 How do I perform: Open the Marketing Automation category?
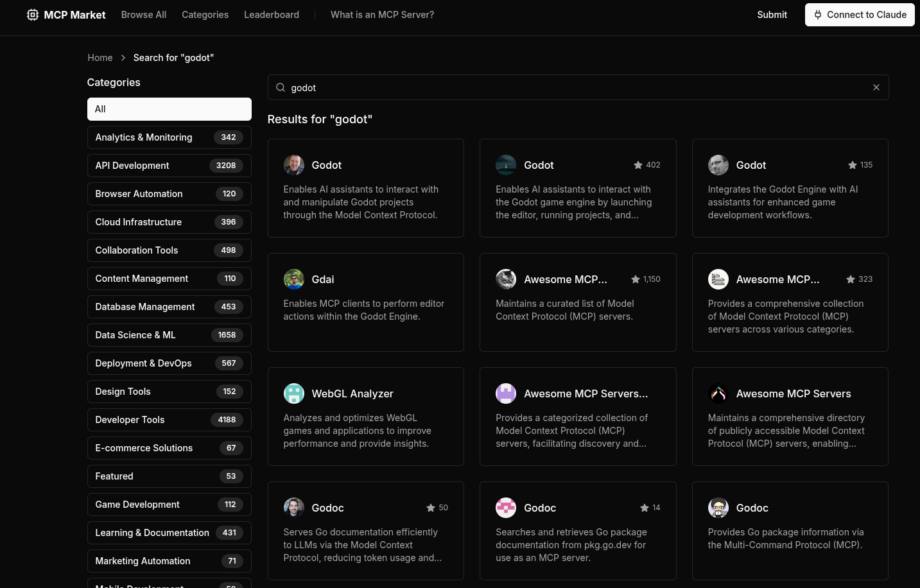pos(169,561)
